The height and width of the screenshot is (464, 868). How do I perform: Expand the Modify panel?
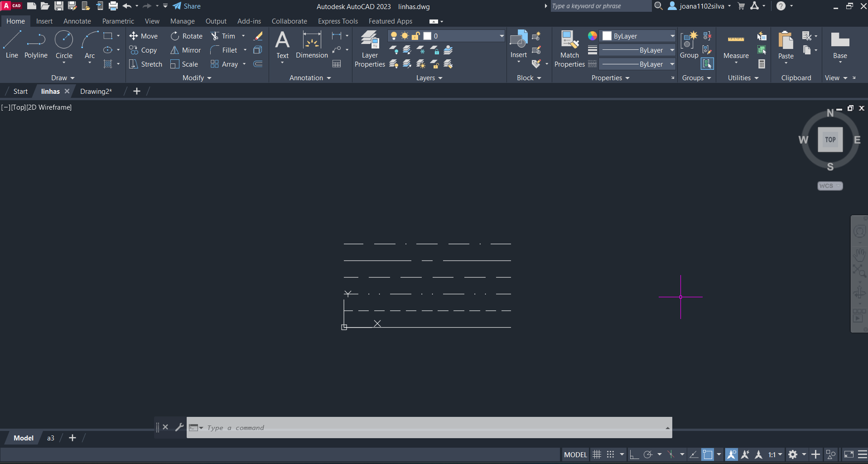pyautogui.click(x=197, y=78)
